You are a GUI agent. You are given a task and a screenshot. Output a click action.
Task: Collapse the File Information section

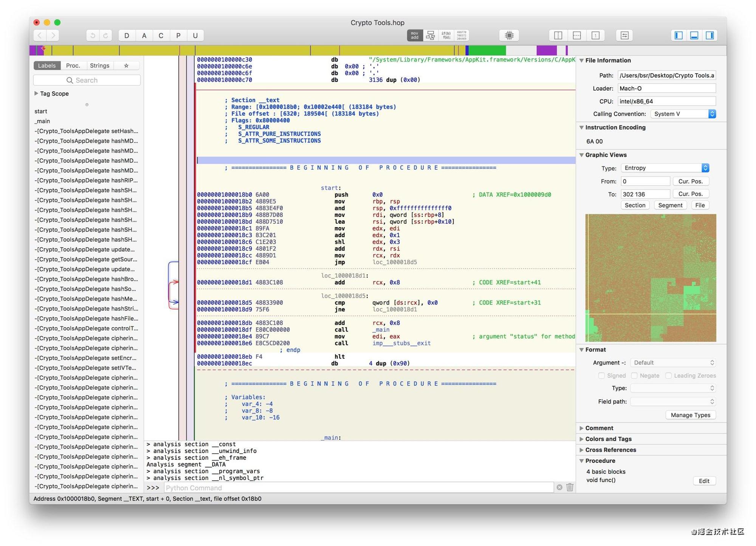coord(582,60)
